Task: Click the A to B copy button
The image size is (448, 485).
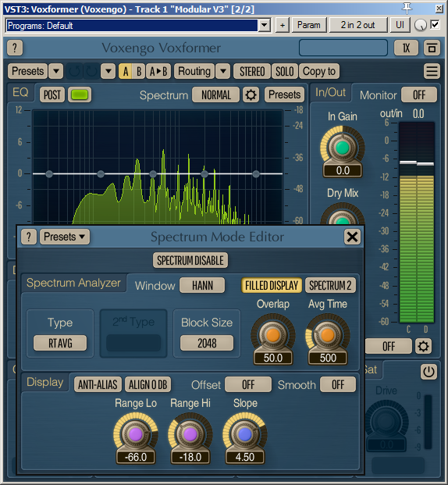Action: click(158, 71)
